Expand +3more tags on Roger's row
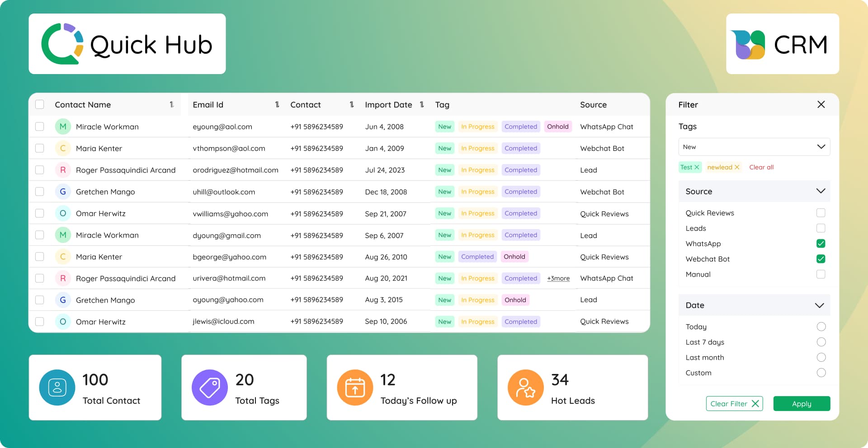868x448 pixels. coord(558,278)
